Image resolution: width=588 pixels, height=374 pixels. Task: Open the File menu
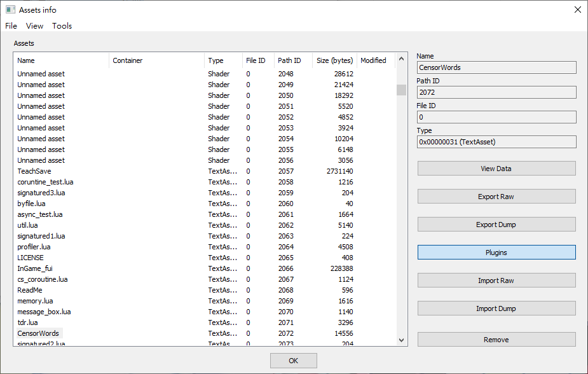click(11, 26)
